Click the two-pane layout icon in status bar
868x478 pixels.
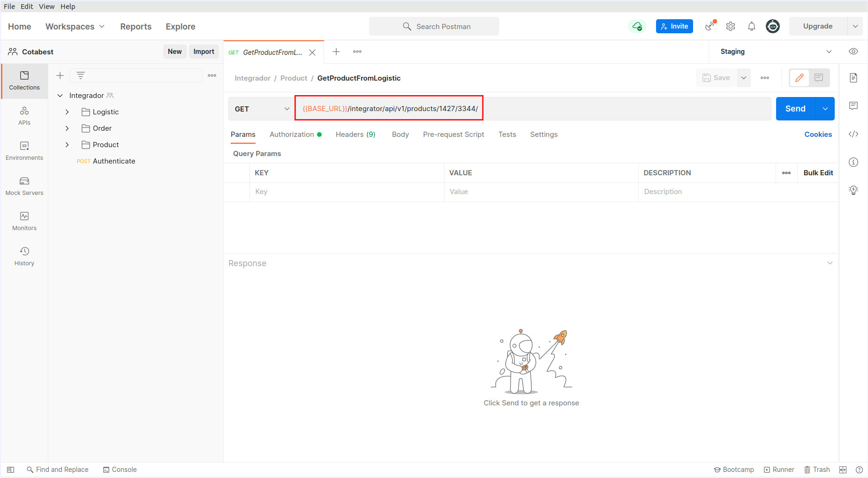point(843,470)
